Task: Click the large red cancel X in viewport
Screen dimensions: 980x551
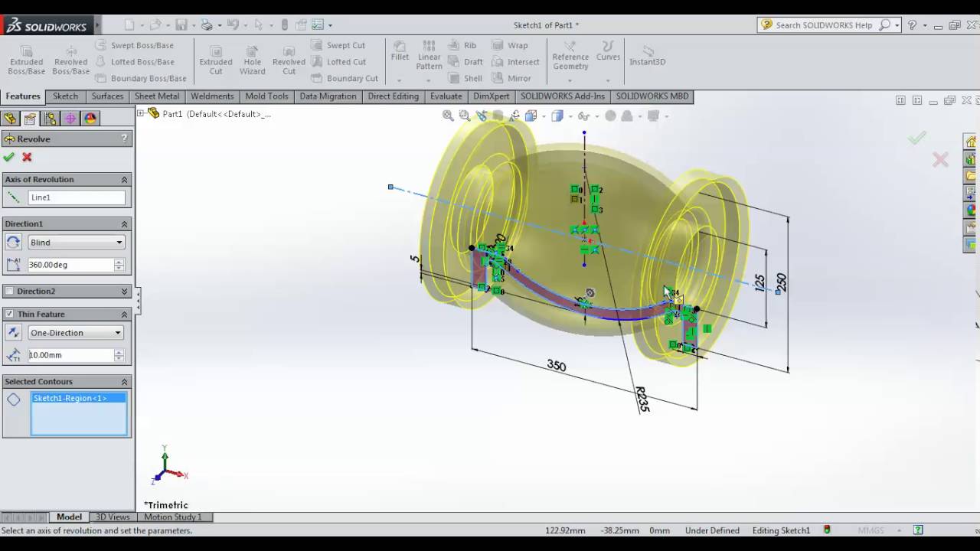Action: coord(940,159)
